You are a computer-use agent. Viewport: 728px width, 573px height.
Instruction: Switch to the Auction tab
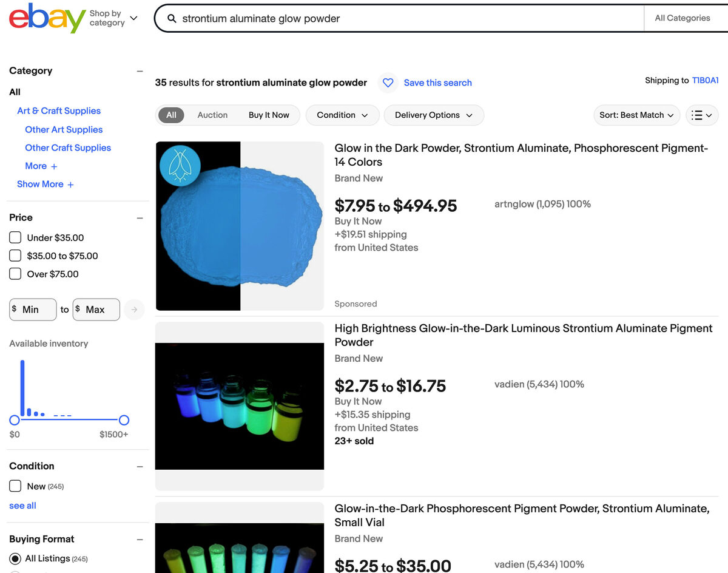pyautogui.click(x=212, y=115)
